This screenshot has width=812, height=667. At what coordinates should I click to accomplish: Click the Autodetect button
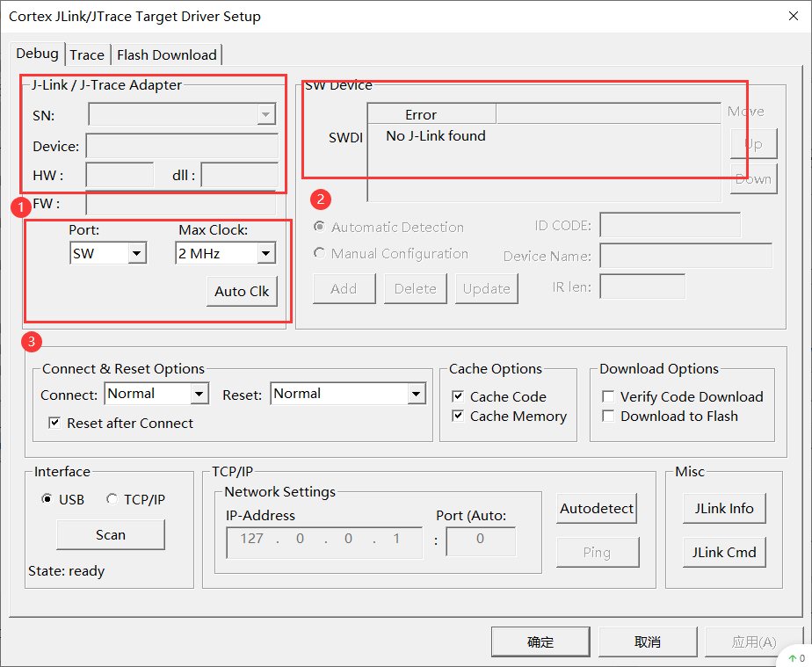point(597,509)
